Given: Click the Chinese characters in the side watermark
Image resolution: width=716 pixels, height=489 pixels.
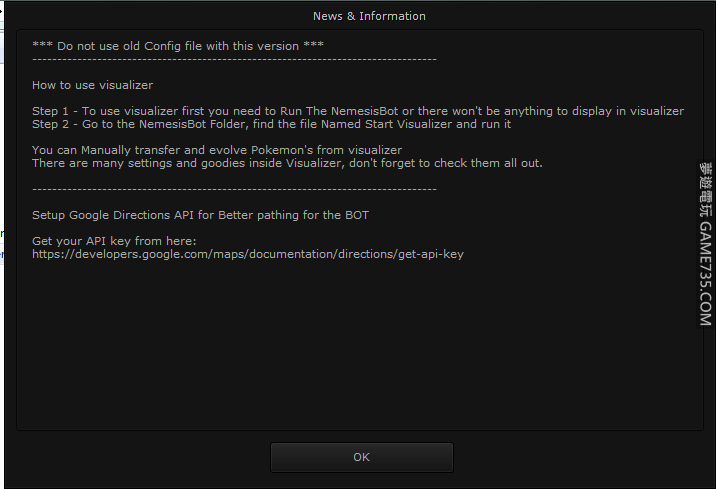Looking at the screenshot, I should 705,190.
